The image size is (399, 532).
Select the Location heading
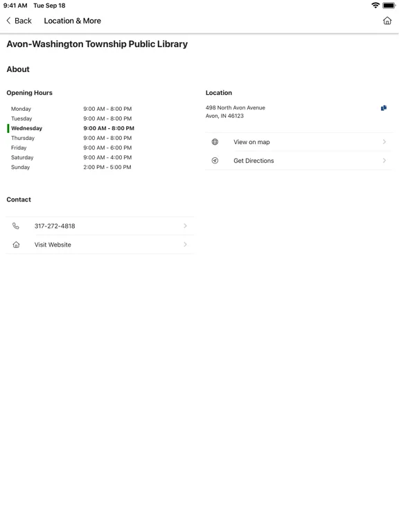(x=219, y=93)
